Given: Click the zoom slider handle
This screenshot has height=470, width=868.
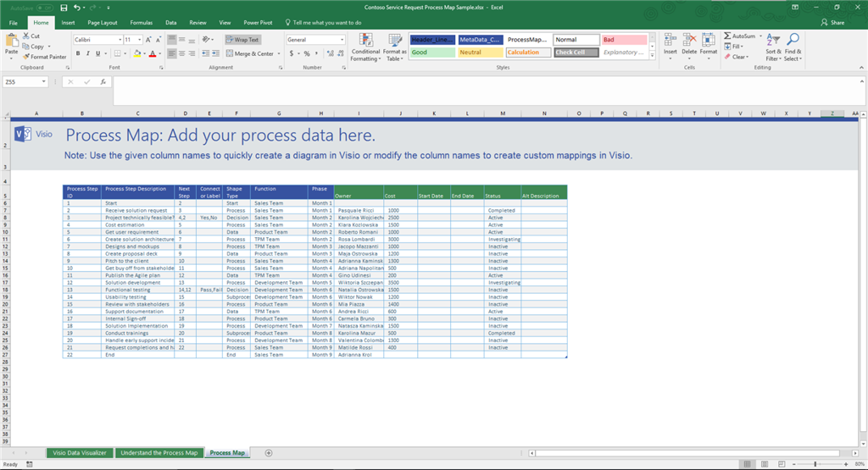Looking at the screenshot, I should coord(815,464).
